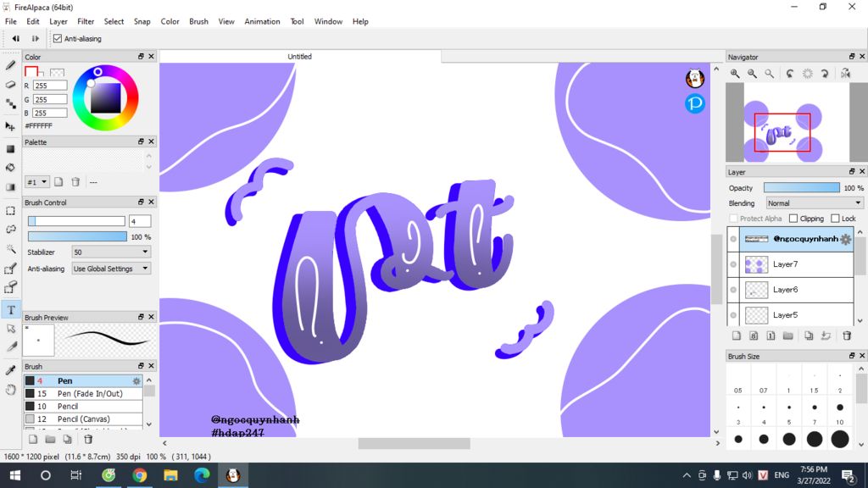Delete the selected layer
Image resolution: width=868 pixels, height=488 pixels.
pos(847,335)
